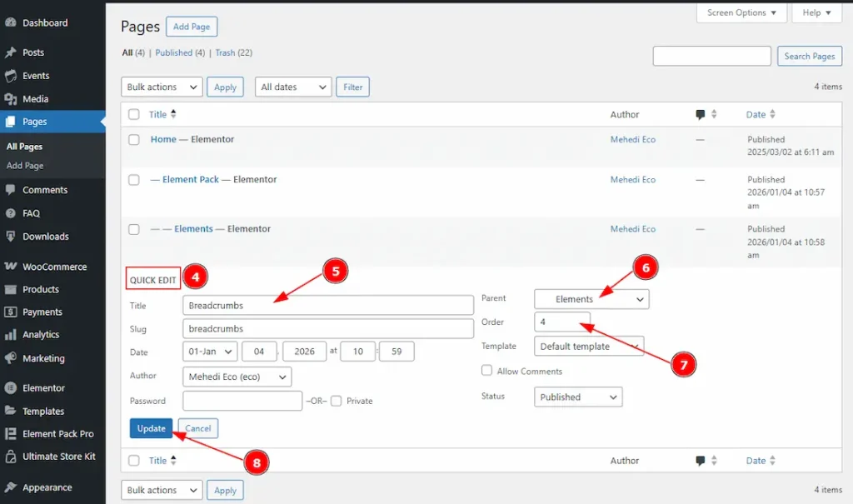853x504 pixels.
Task: Sort by Date arrows in table header
Action: pyautogui.click(x=772, y=114)
